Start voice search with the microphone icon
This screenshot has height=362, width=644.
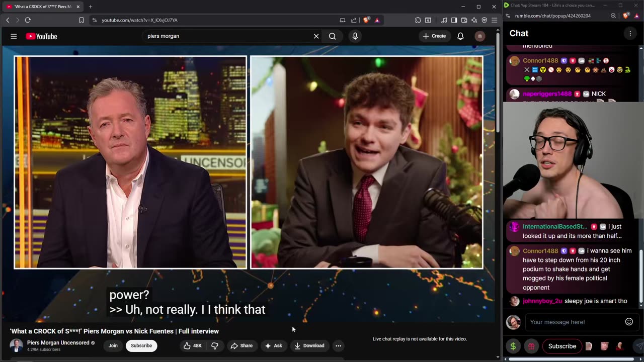pyautogui.click(x=355, y=36)
